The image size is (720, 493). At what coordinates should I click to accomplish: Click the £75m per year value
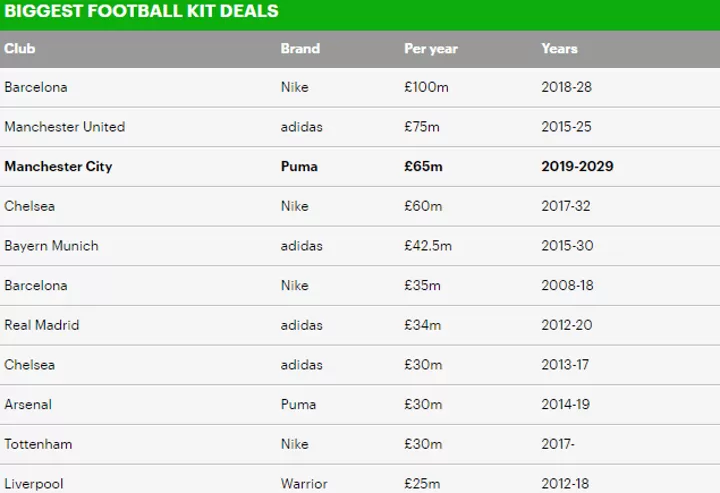pyautogui.click(x=422, y=127)
